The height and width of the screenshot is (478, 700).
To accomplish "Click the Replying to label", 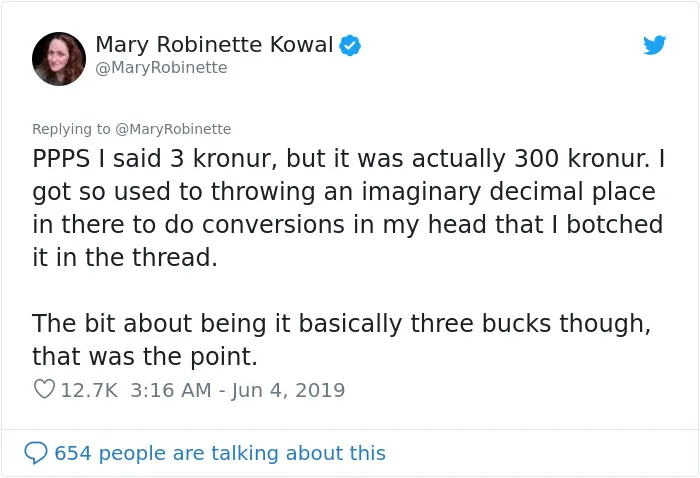I will click(71, 129).
